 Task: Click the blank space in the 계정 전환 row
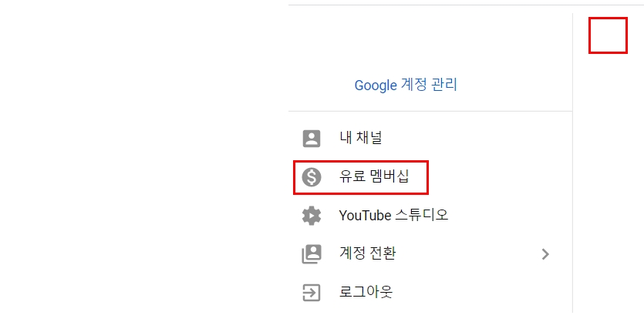468,254
